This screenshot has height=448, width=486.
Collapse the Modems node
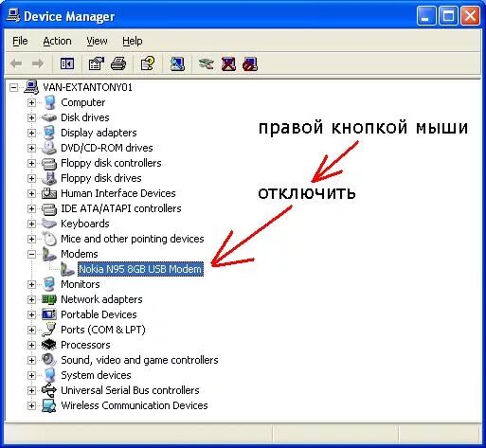(x=31, y=254)
